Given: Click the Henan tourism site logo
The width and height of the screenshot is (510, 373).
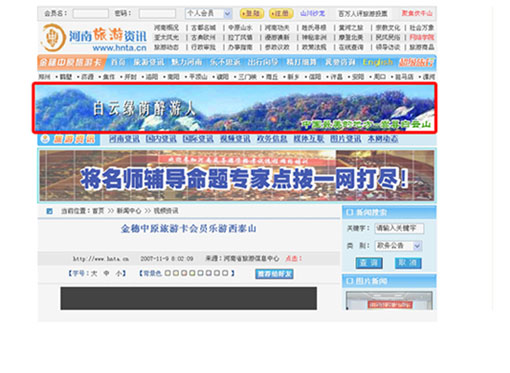Looking at the screenshot, I should point(94,38).
